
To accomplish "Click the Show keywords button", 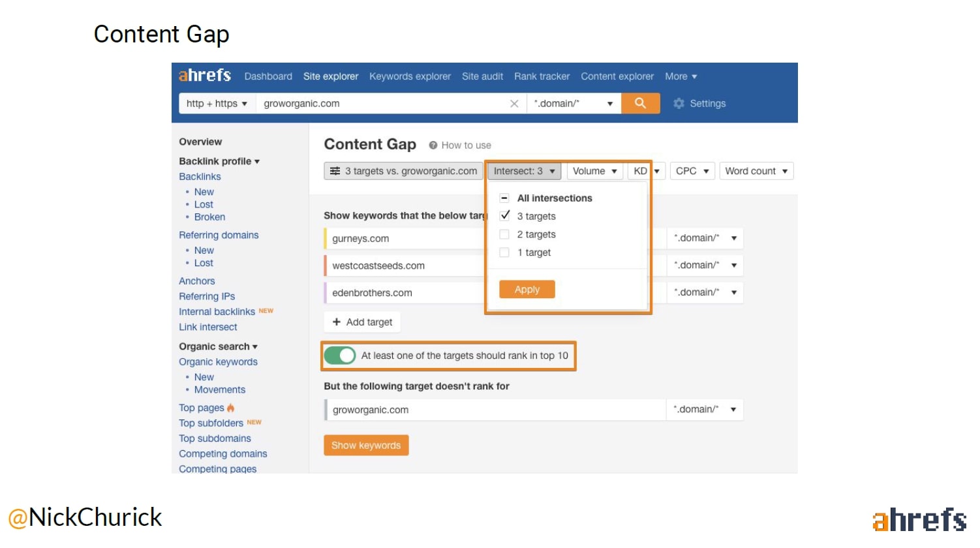I will pos(366,446).
